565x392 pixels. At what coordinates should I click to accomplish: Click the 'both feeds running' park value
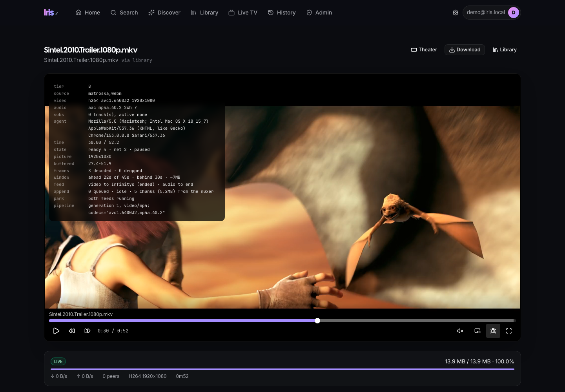point(111,199)
